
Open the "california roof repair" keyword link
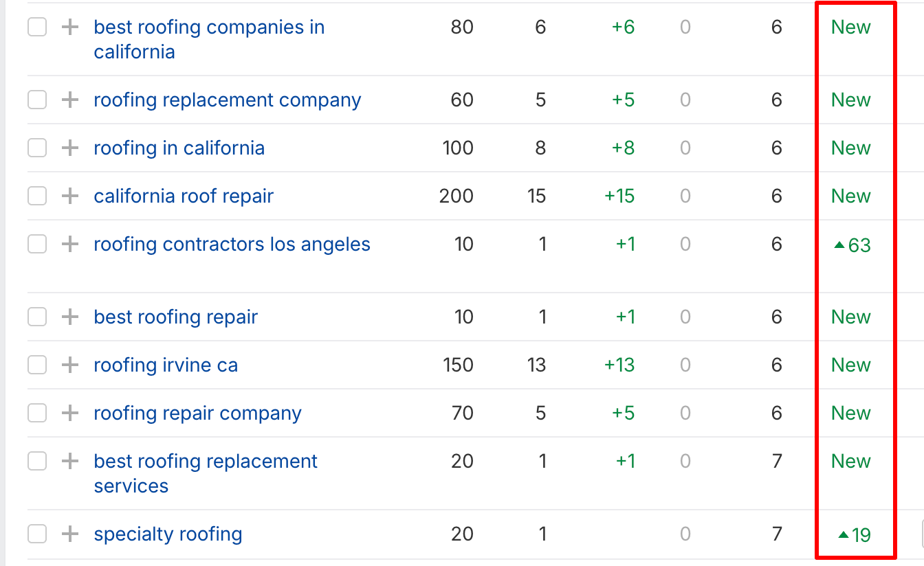pos(183,196)
